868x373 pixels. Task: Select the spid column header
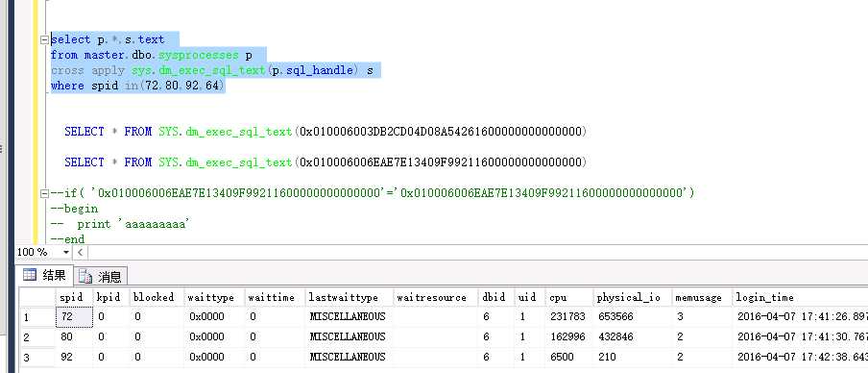tap(74, 297)
